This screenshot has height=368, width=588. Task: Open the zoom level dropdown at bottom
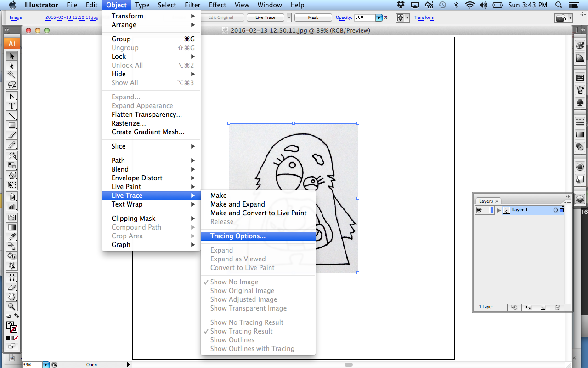tap(46, 365)
